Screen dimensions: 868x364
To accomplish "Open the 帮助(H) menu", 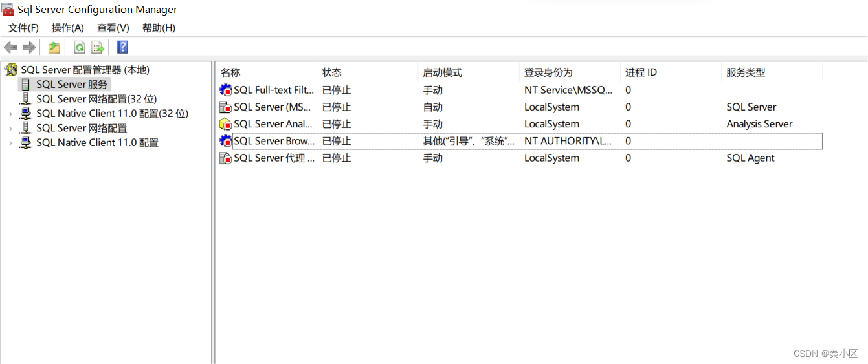I will click(x=159, y=28).
